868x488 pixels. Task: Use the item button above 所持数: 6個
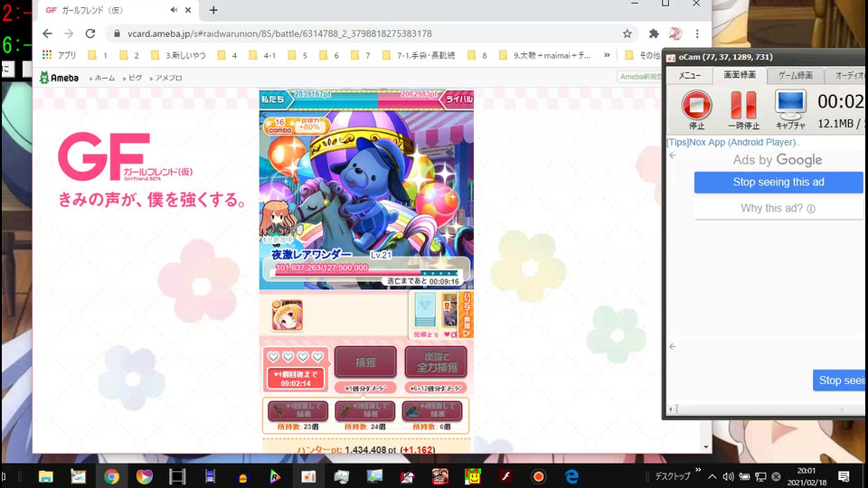coord(432,410)
